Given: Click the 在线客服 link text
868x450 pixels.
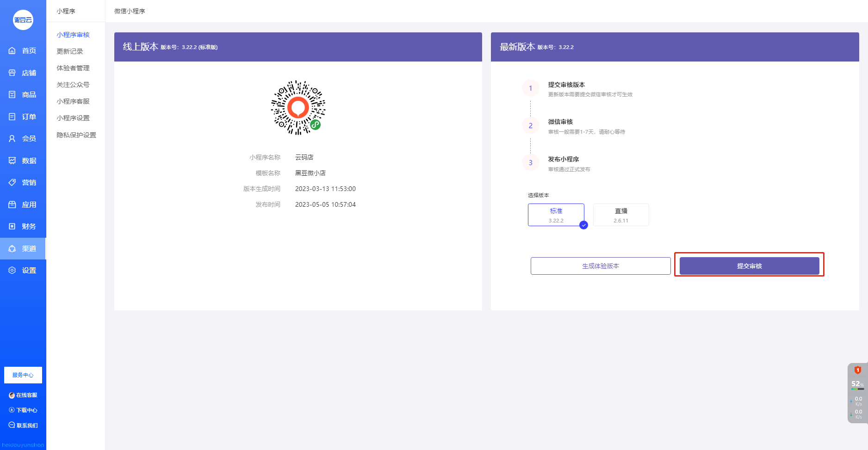Looking at the screenshot, I should (27, 395).
